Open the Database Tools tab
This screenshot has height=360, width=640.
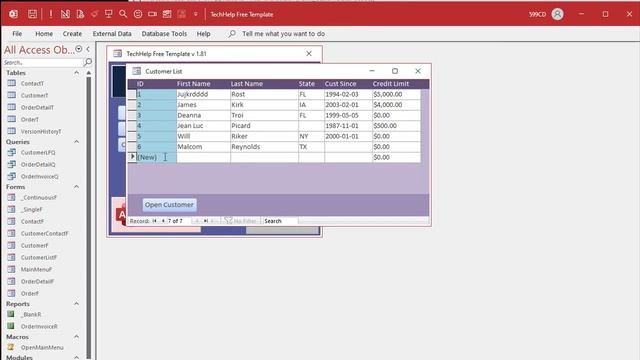point(164,34)
